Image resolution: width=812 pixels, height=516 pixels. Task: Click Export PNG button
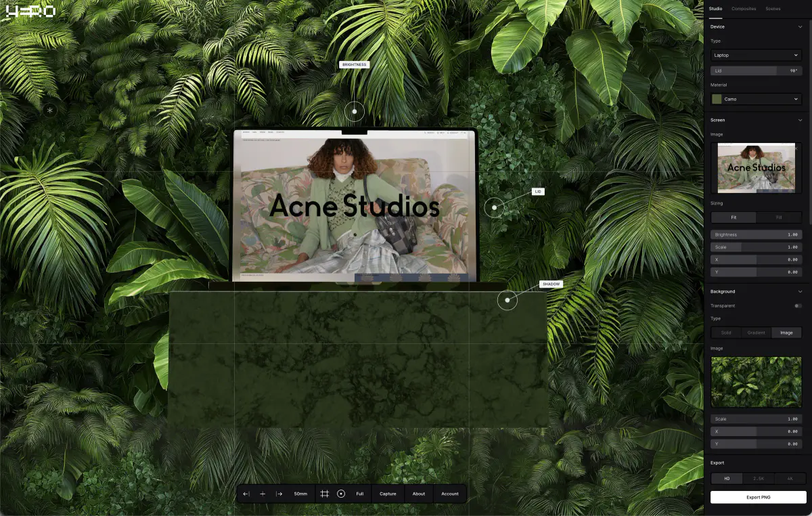tap(758, 497)
